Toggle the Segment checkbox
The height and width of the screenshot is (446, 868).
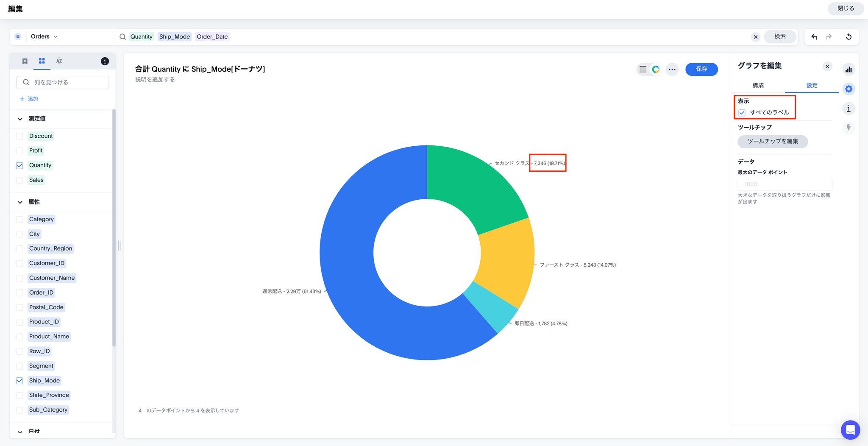[19, 366]
